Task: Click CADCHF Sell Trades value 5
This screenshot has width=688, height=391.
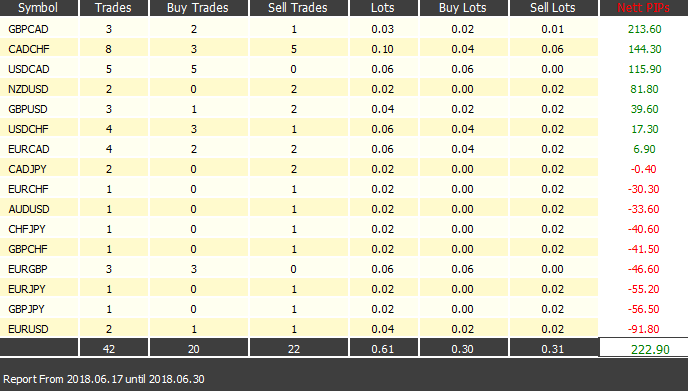Action: click(x=294, y=49)
